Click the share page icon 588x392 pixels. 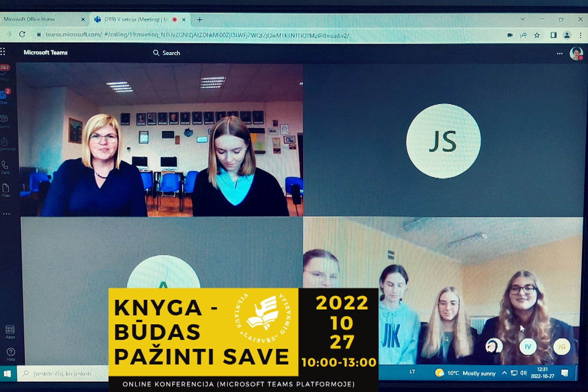point(524,35)
